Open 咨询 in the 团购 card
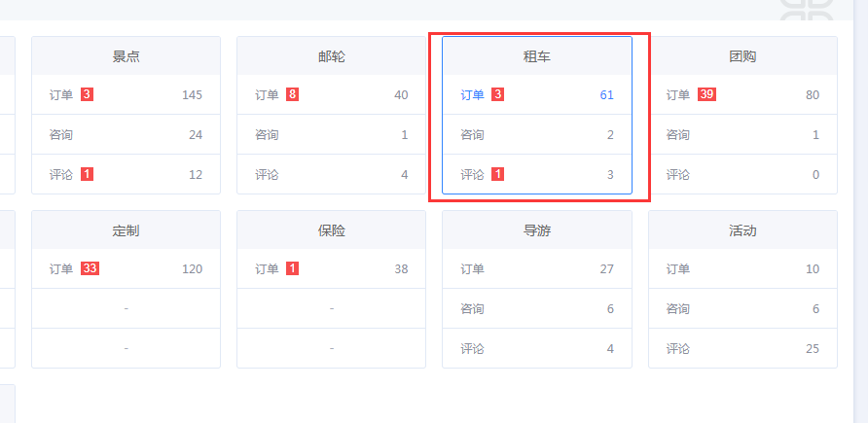The height and width of the screenshot is (423, 868). [x=678, y=135]
